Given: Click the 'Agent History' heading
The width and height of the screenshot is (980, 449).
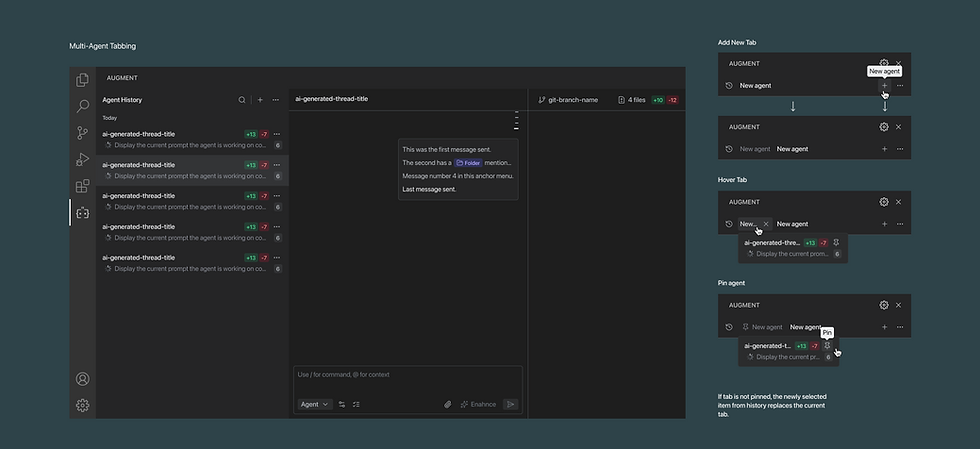Looking at the screenshot, I should tap(122, 100).
